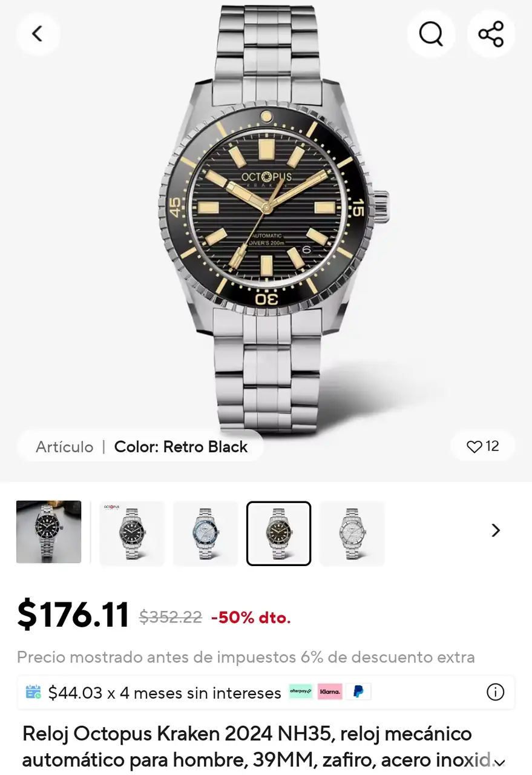Click the info icon beside payment options
Image resolution: width=532 pixels, height=775 pixels.
click(x=495, y=692)
